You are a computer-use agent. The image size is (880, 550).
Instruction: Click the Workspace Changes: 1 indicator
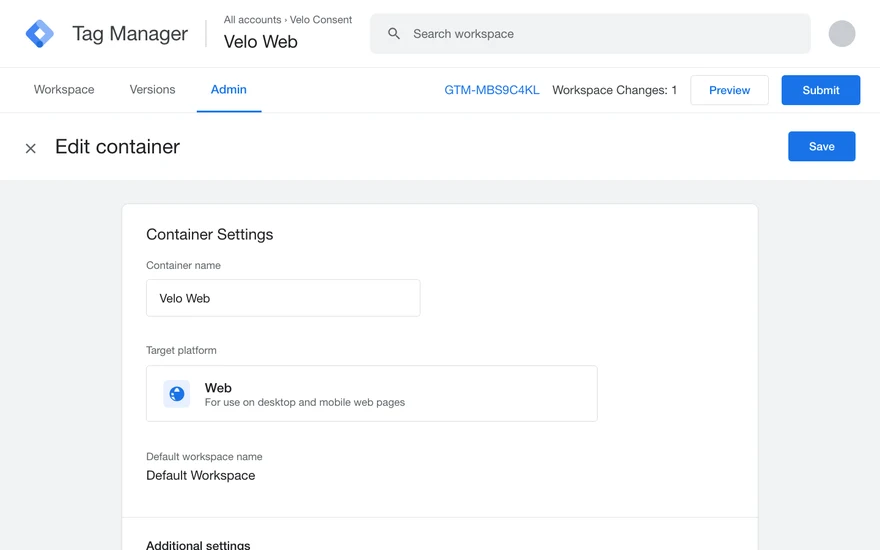pos(615,90)
